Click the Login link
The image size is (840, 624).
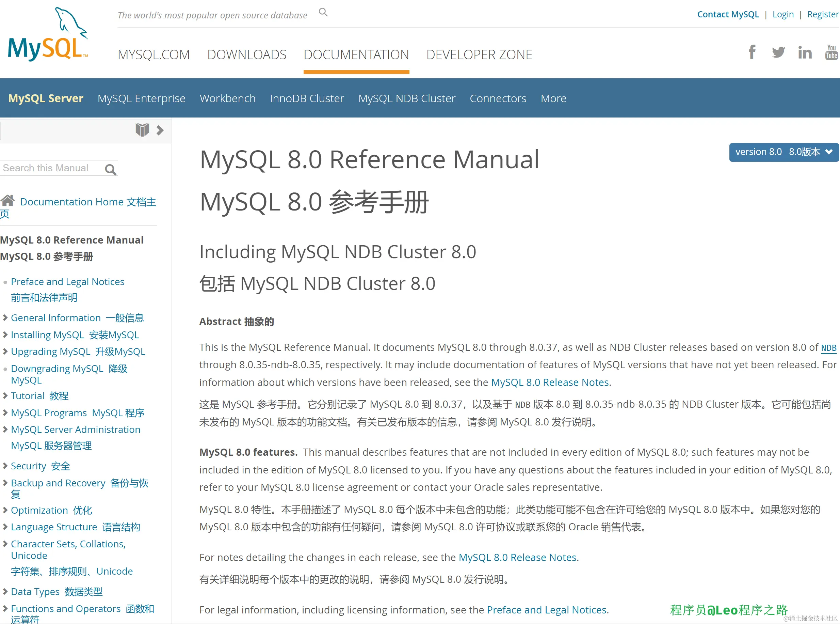click(x=783, y=14)
